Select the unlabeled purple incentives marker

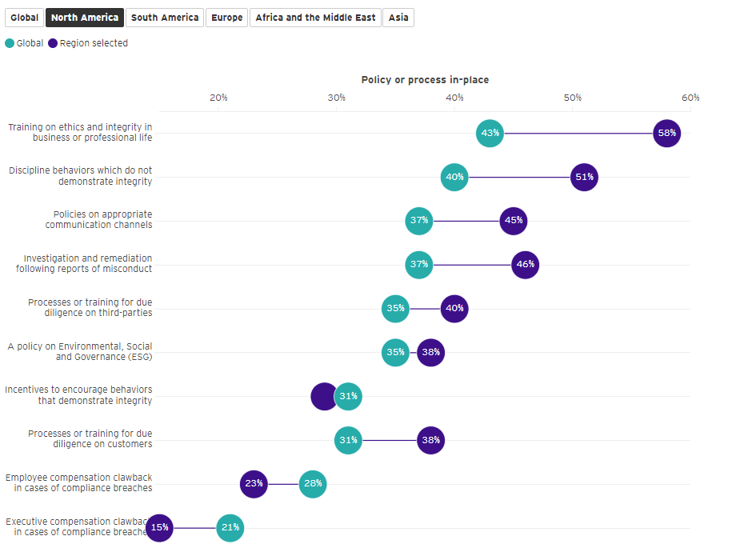pyautogui.click(x=322, y=396)
